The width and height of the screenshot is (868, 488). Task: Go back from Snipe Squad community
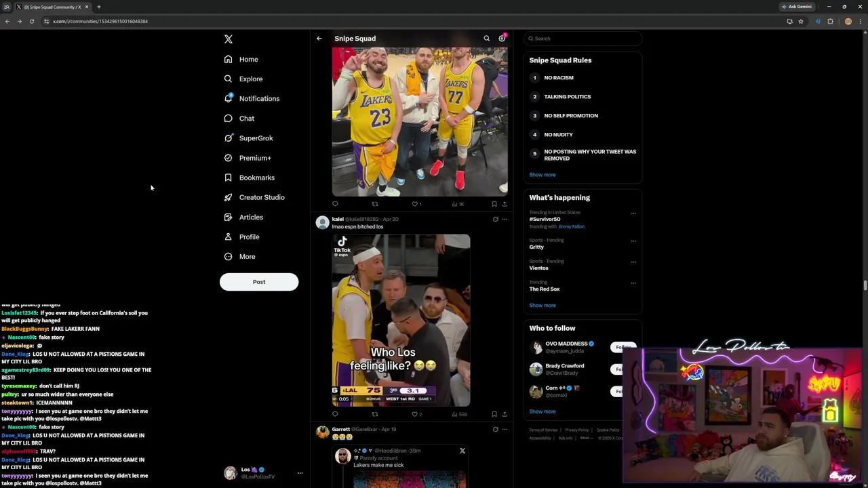point(319,39)
